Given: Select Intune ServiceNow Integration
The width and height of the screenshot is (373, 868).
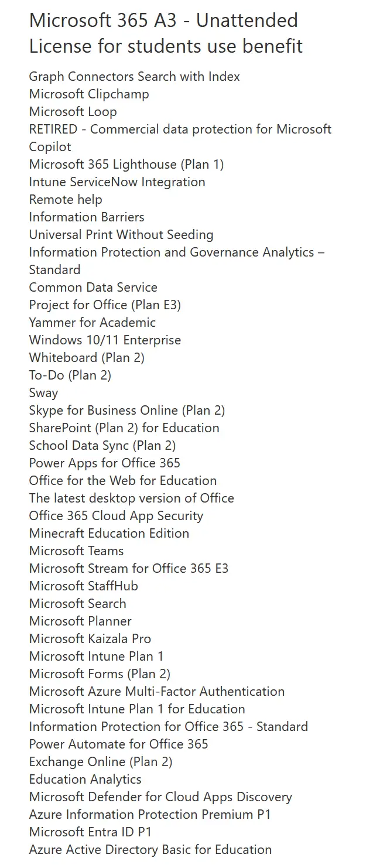Looking at the screenshot, I should [117, 182].
